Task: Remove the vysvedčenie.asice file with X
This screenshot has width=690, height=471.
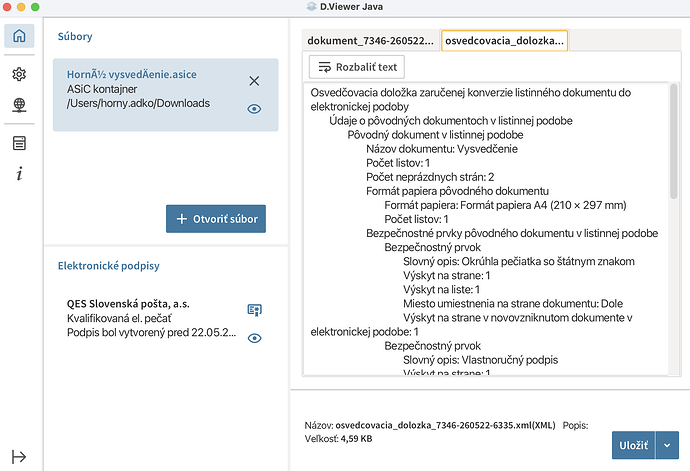Action: click(x=254, y=81)
